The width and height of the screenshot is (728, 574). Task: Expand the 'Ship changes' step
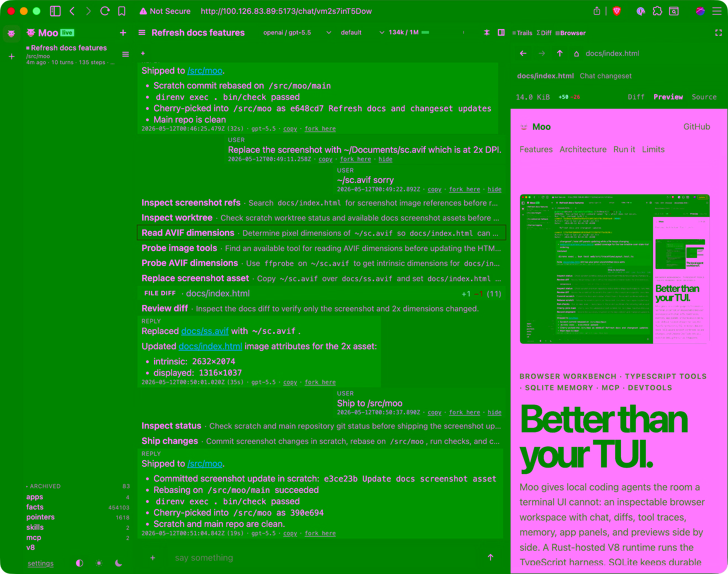321,441
